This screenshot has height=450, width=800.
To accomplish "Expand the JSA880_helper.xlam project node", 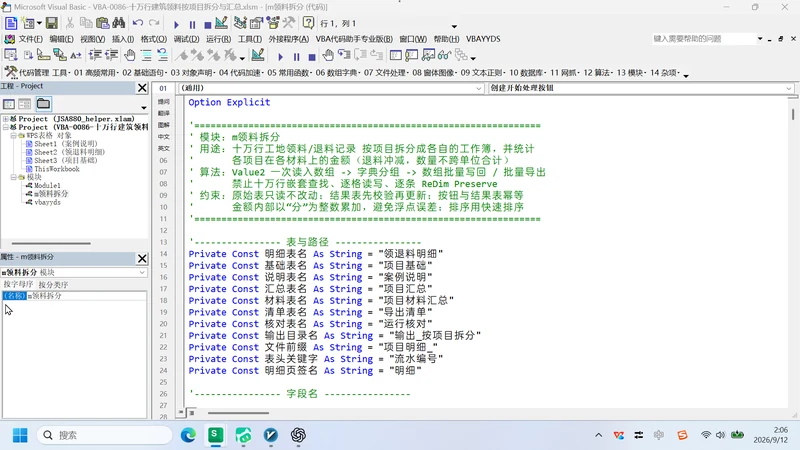I will tap(5, 118).
